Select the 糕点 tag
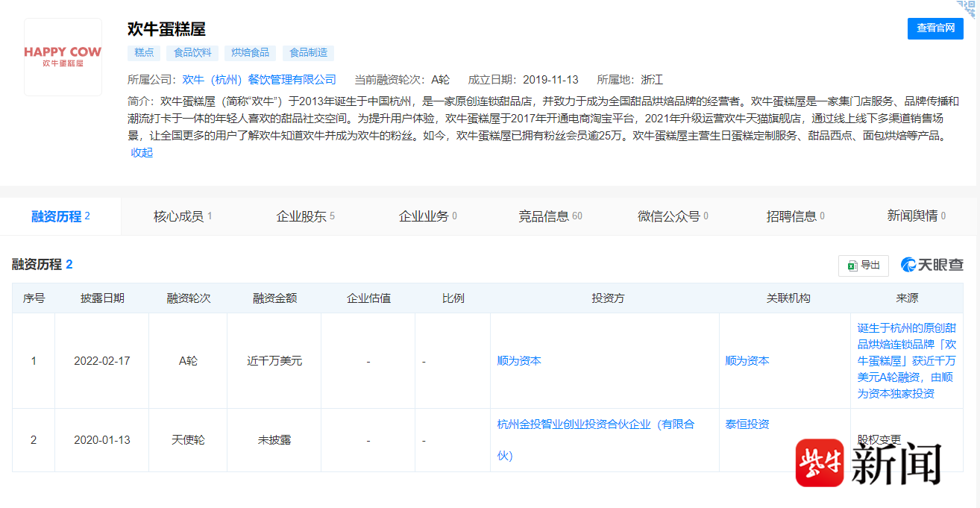Viewport: 980px width, 508px height. (144, 53)
